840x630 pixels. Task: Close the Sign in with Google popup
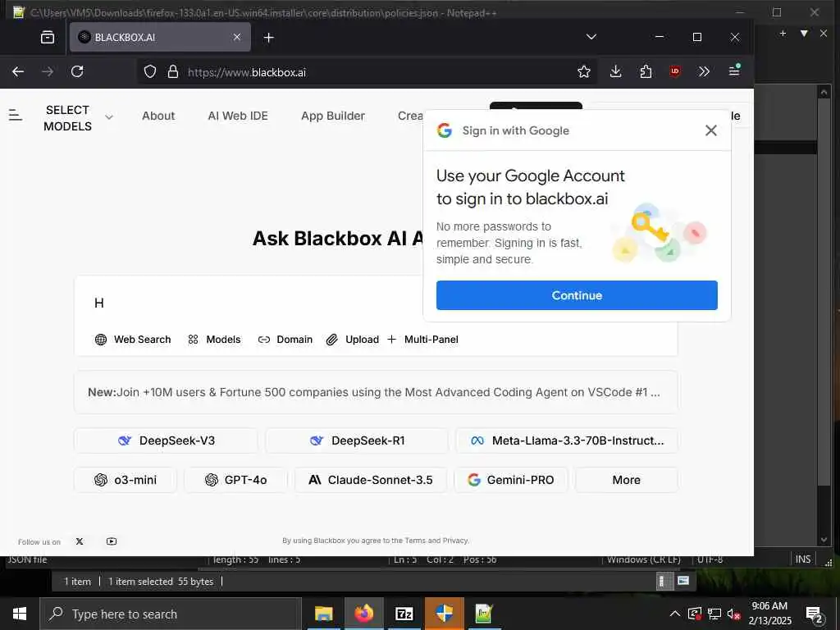click(x=711, y=130)
